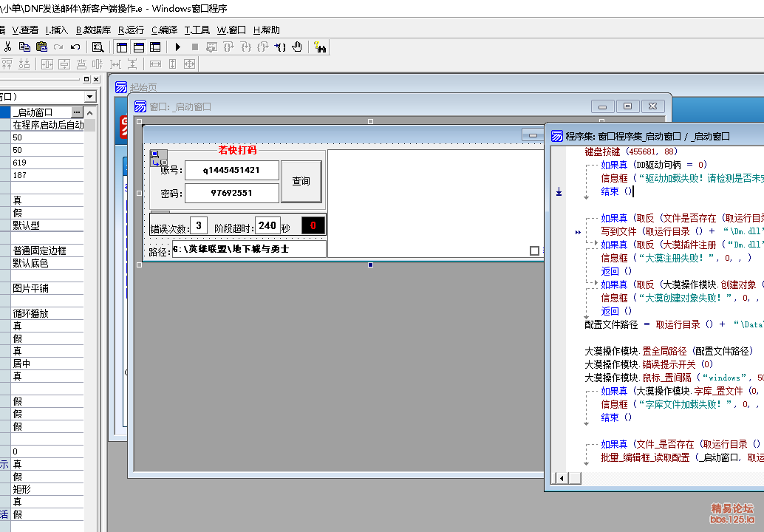
Task: Click the Run (play) toolbar button
Action: 178,47
